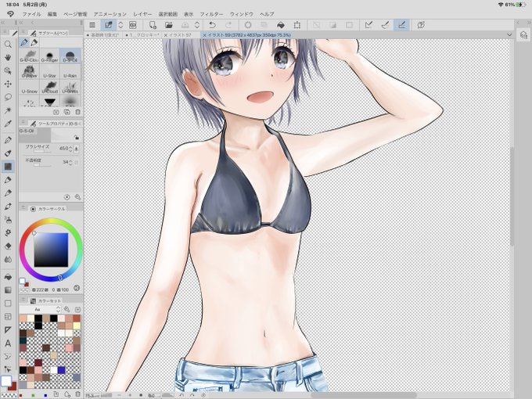This screenshot has height=399, width=532.
Task: Select the Zoom magnifier tool
Action: pyautogui.click(x=8, y=45)
